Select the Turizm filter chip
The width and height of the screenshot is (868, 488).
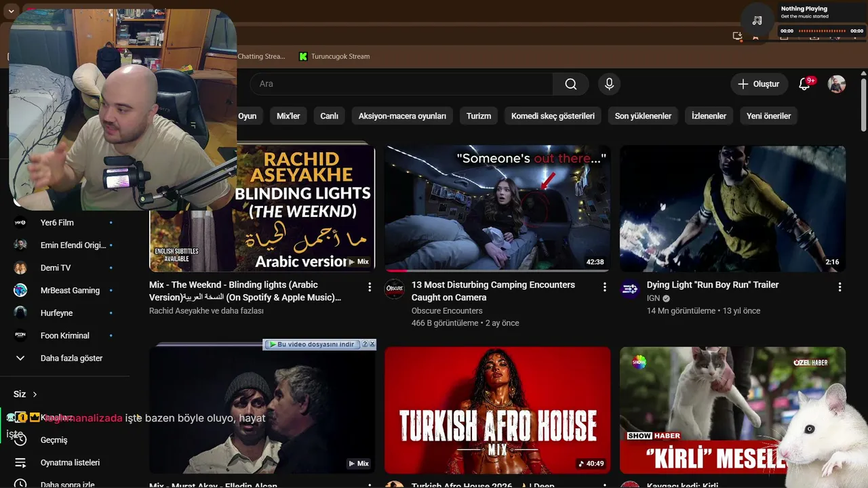click(479, 116)
